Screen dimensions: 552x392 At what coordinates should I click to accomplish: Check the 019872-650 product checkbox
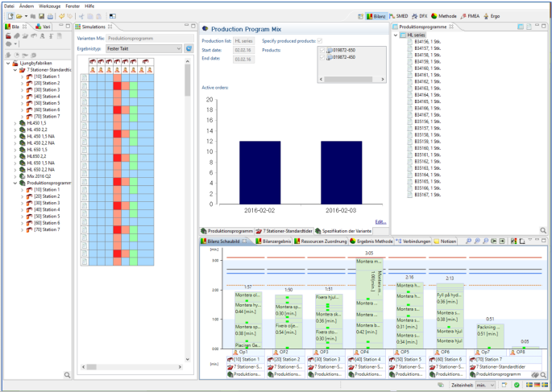pyautogui.click(x=323, y=50)
